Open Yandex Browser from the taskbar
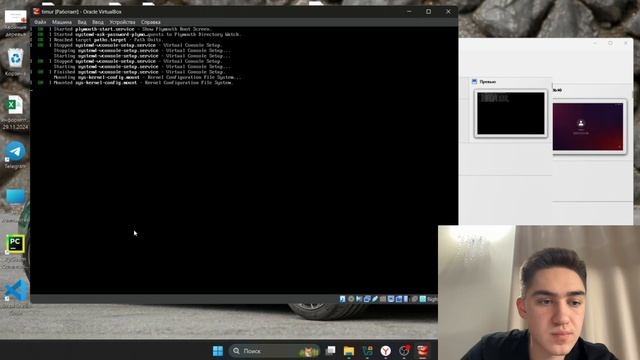Screen dimensions: 640x360 tap(386, 351)
